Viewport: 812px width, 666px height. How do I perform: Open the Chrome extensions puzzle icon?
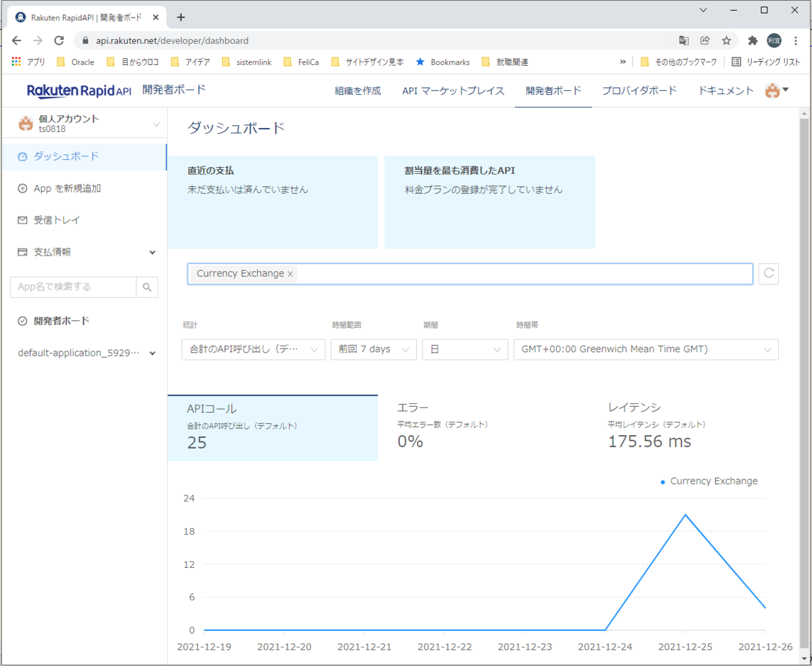coord(752,41)
